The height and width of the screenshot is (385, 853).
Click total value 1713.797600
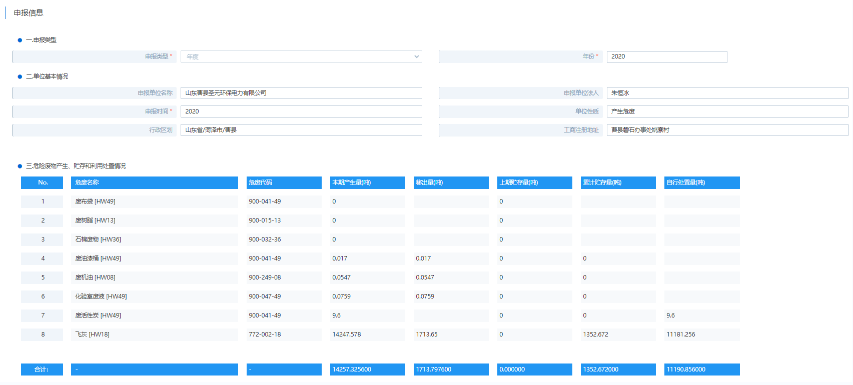click(x=451, y=369)
